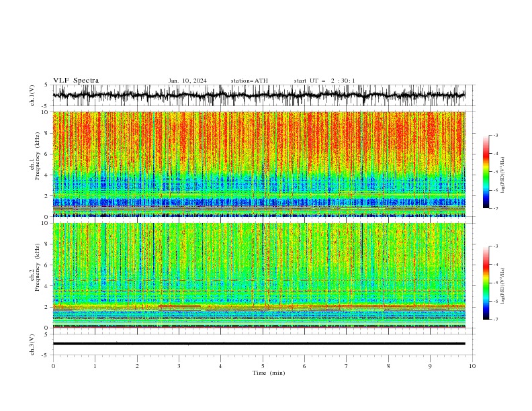Click the ch.2 PSD color bar
Screen dimensions: 532x411
pyautogui.click(x=486, y=283)
